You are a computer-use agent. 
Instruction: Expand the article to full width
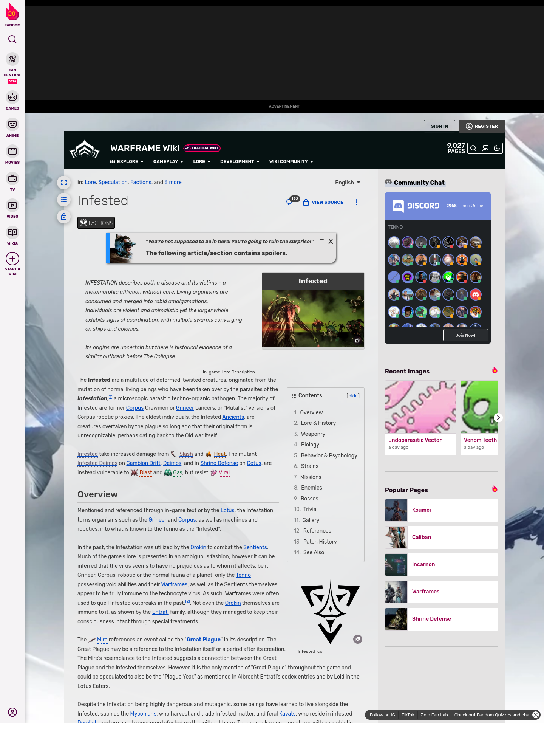click(x=64, y=183)
